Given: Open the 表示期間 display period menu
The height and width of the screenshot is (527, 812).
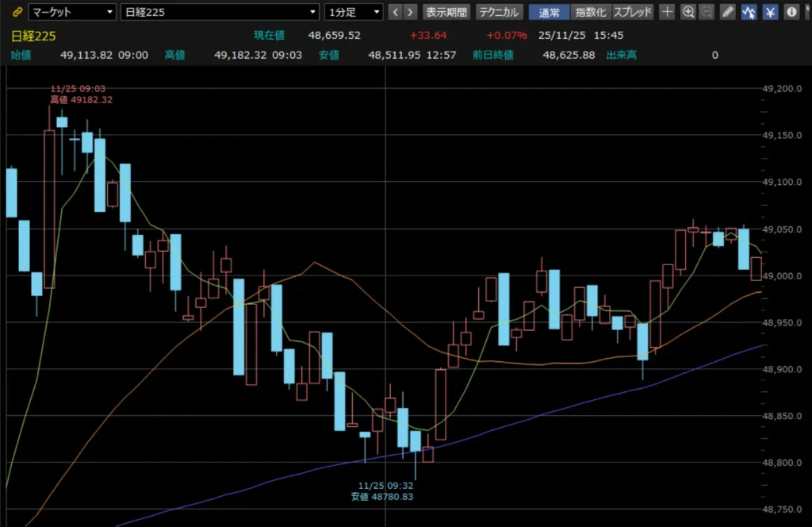Looking at the screenshot, I should (446, 12).
